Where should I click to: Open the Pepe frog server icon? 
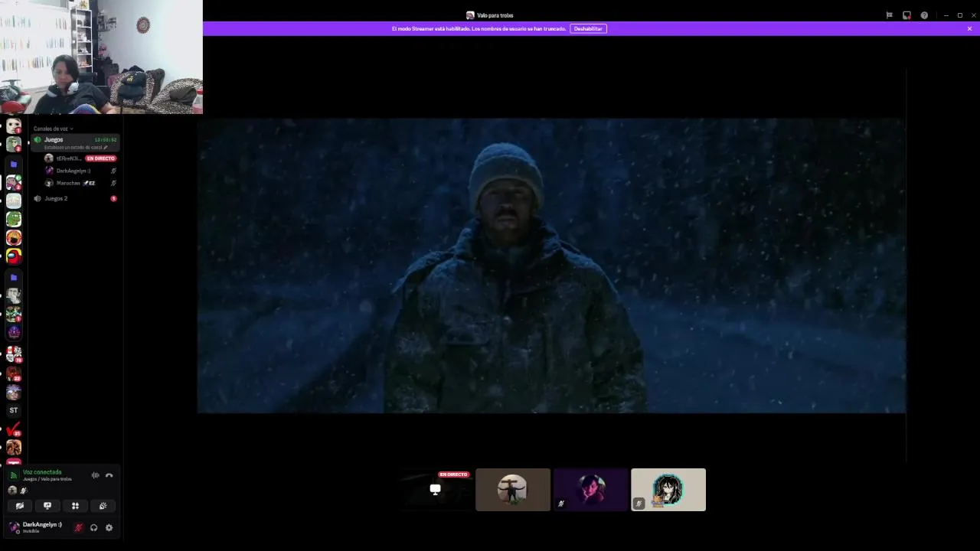tap(14, 220)
